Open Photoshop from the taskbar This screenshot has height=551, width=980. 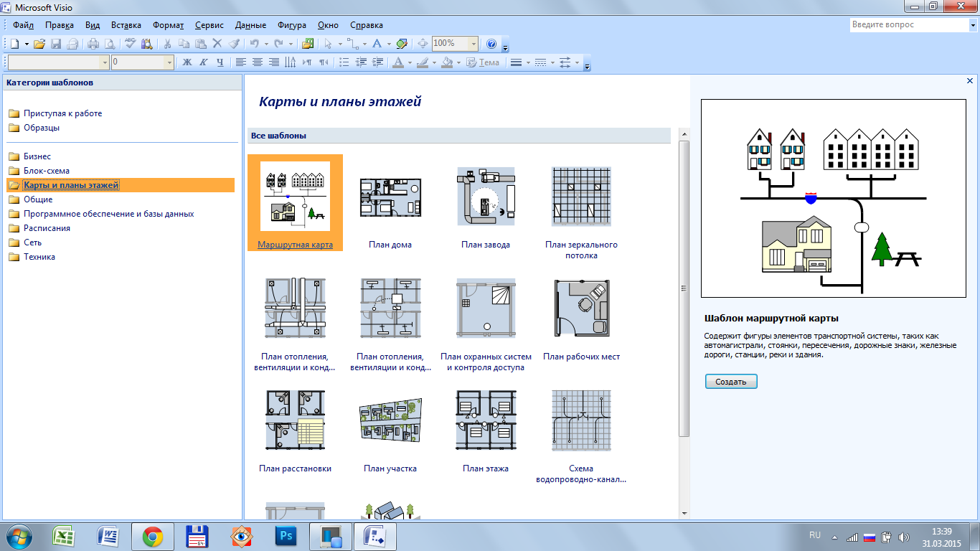pyautogui.click(x=285, y=536)
